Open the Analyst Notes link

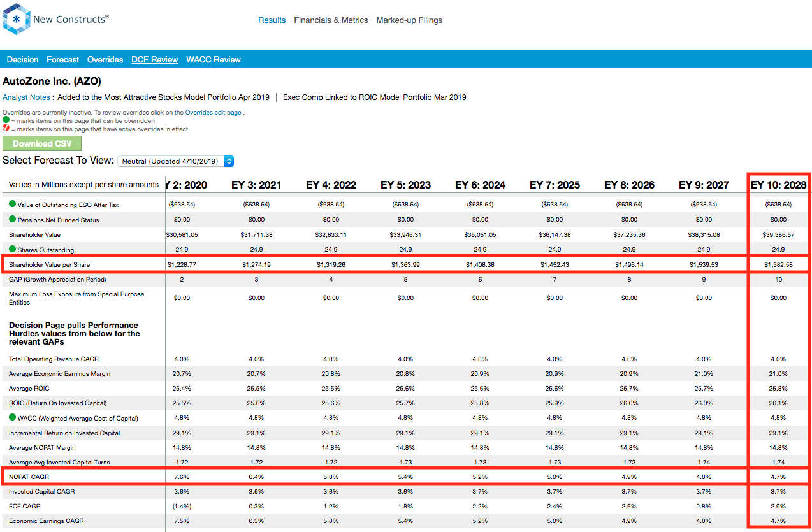26,97
